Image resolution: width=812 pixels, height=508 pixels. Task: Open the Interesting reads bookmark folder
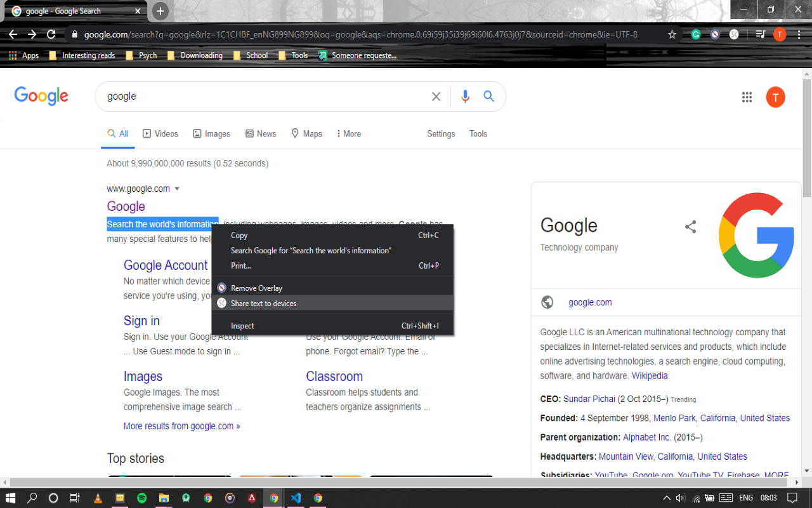(x=82, y=55)
